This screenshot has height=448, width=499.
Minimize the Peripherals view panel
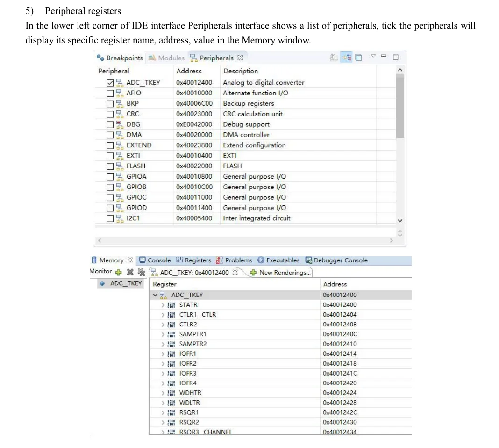[x=384, y=57]
